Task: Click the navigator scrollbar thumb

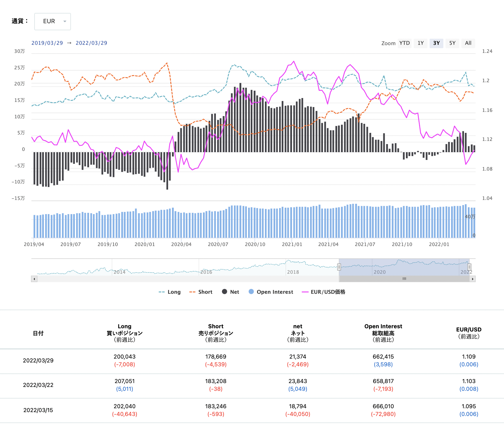Action: click(404, 279)
